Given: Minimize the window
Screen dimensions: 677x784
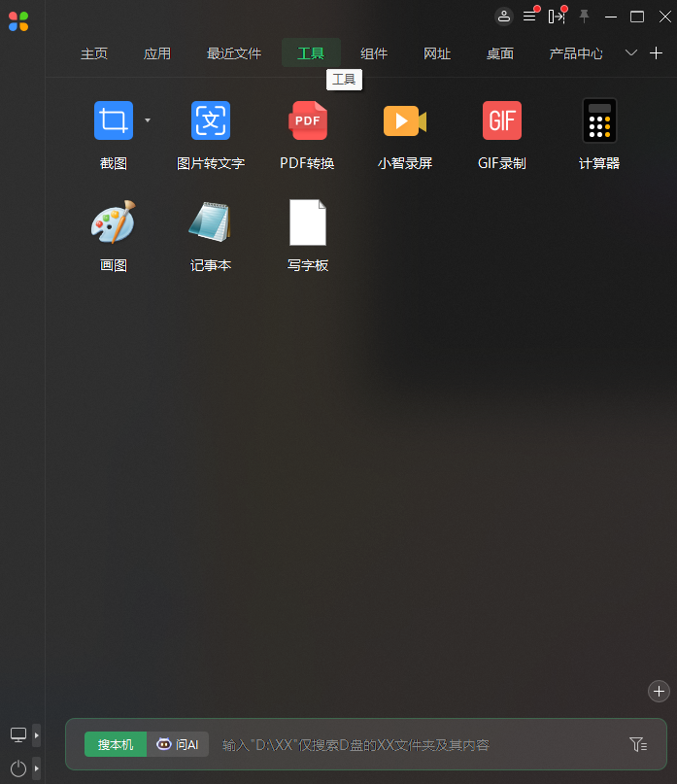Looking at the screenshot, I should coord(611,17).
